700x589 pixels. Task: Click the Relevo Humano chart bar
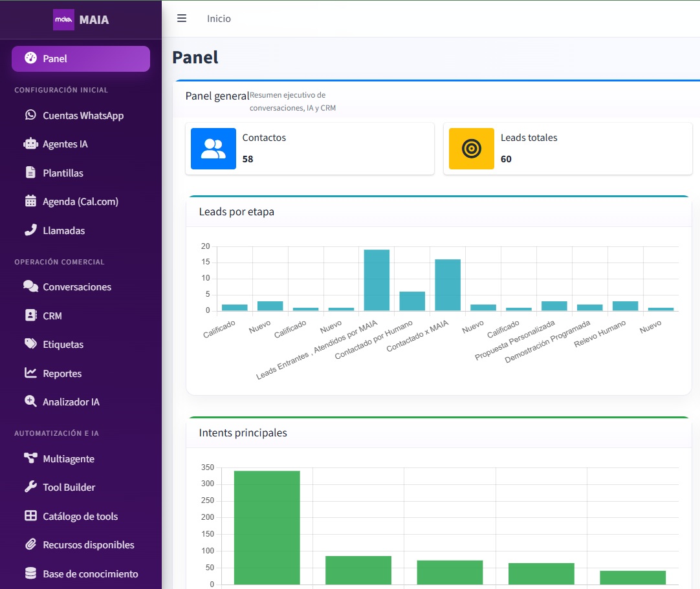point(625,306)
